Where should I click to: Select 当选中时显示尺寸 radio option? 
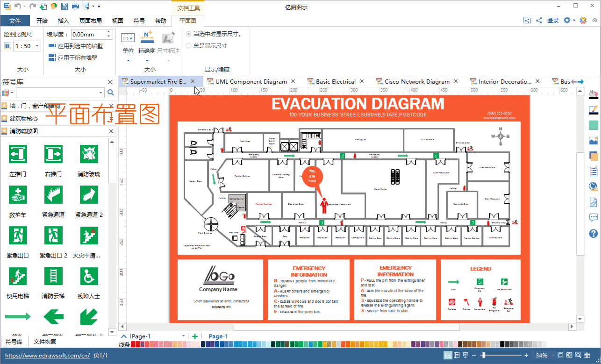(189, 34)
